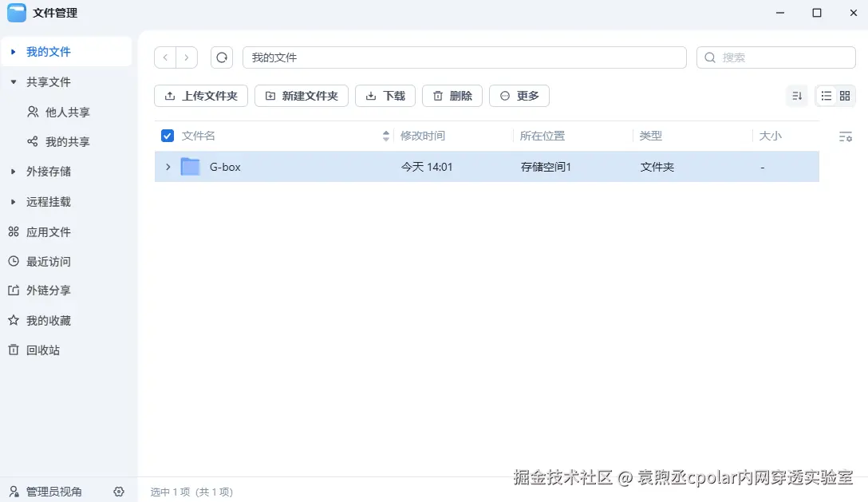Image resolution: width=868 pixels, height=502 pixels.
Task: Collapse 共享文件 tree arrow
Action: [x=14, y=82]
